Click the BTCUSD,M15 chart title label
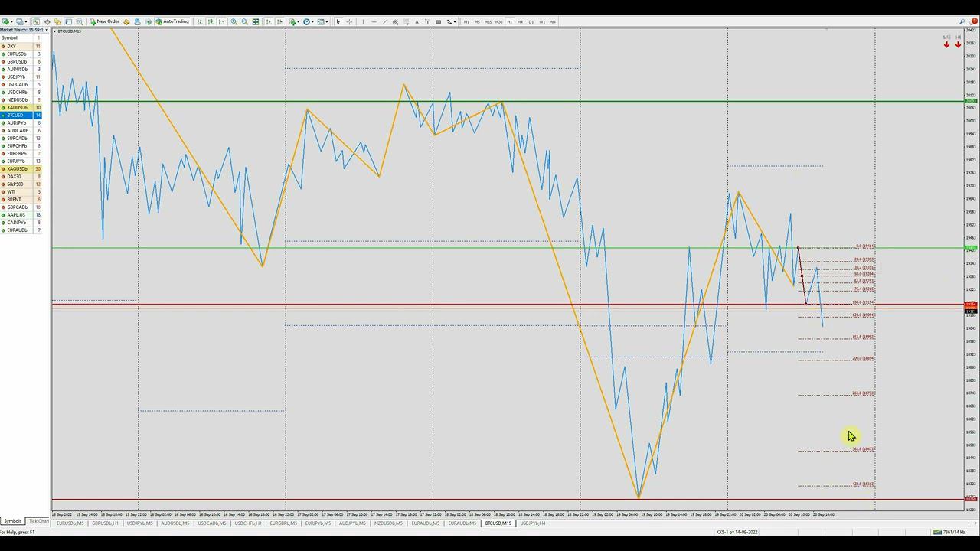Screen dimensions: 980x551 pos(70,31)
